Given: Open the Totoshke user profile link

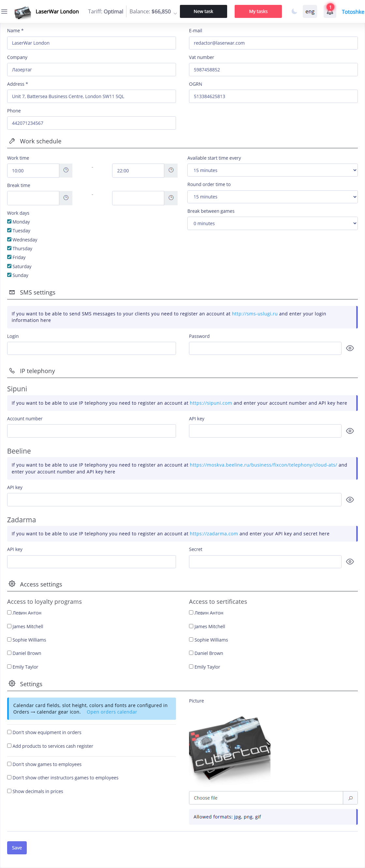Looking at the screenshot, I should click(x=353, y=12).
